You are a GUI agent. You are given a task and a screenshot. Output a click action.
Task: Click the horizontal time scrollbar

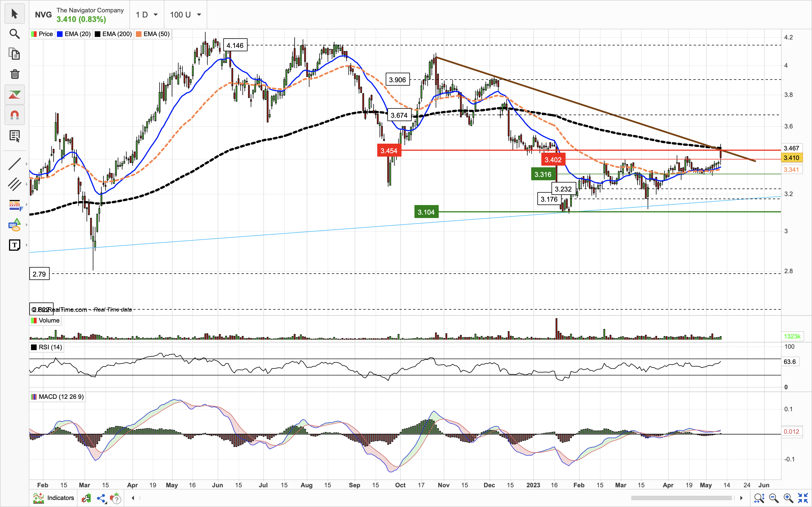click(x=681, y=498)
